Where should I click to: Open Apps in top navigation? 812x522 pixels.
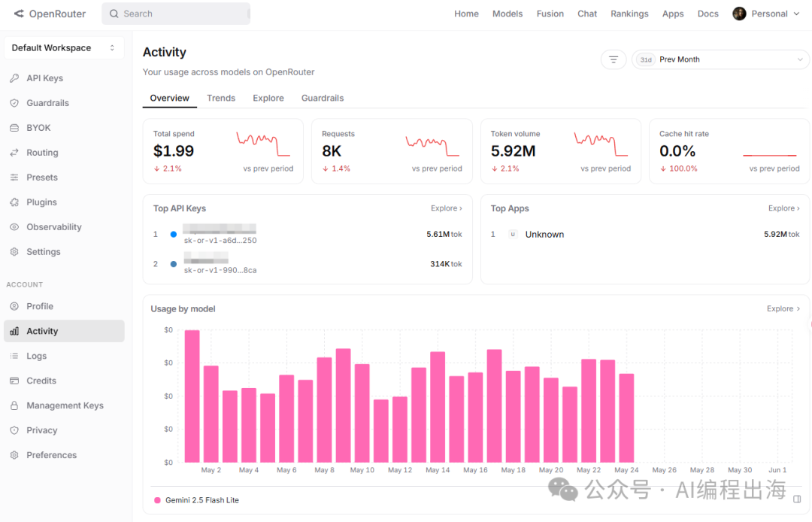(673, 14)
